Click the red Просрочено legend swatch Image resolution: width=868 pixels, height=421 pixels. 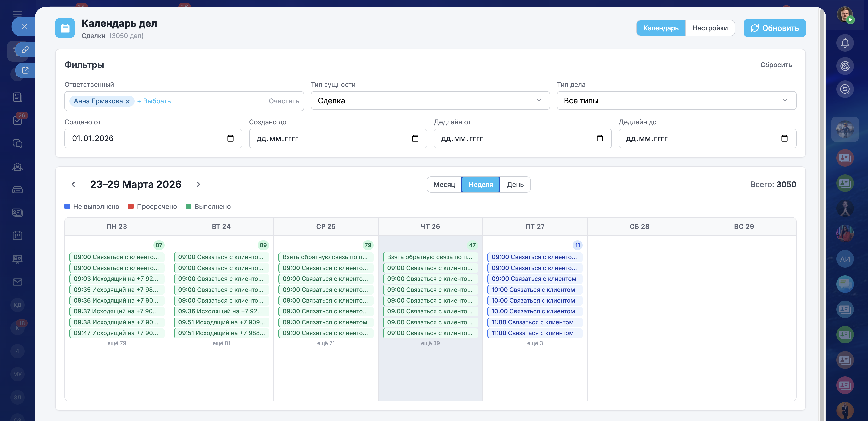(x=131, y=207)
